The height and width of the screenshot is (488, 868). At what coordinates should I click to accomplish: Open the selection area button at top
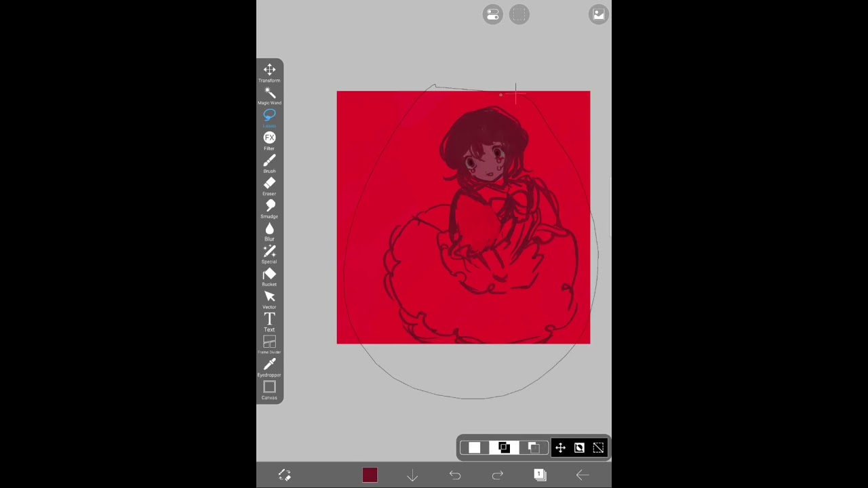pyautogui.click(x=519, y=14)
